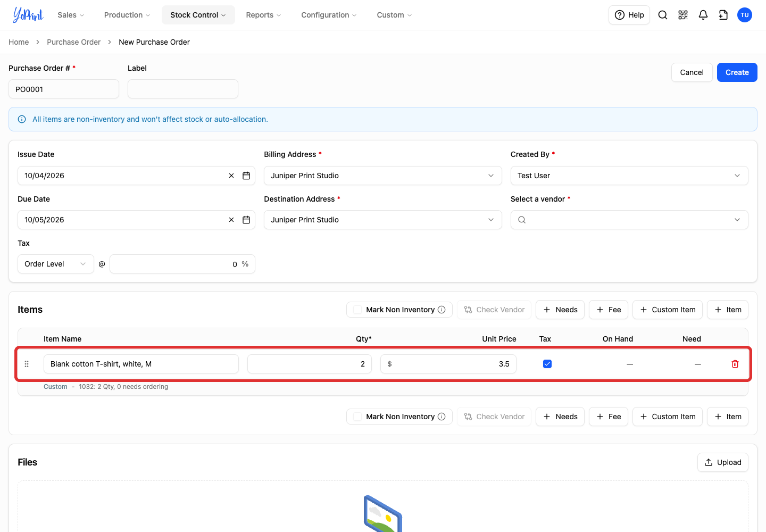Screen dimensions: 766x532
Task: Grab the drag handle of the T-shirt row
Action: click(27, 364)
